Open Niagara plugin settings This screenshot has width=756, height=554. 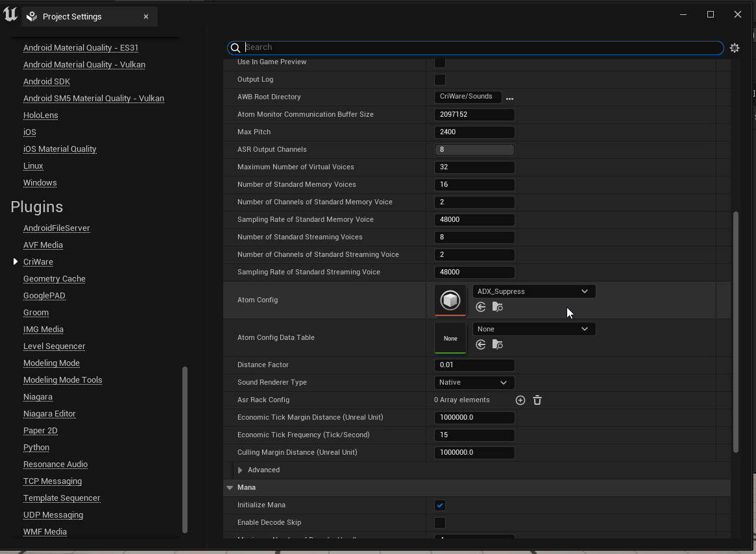[x=38, y=397]
